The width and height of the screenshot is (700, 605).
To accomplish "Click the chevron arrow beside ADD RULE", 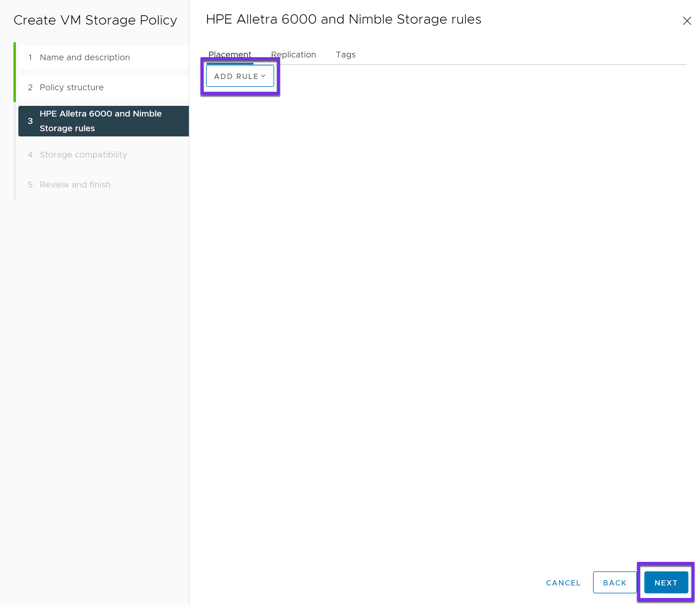I will tap(263, 76).
